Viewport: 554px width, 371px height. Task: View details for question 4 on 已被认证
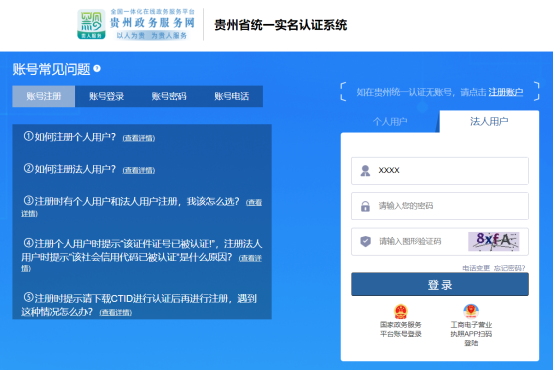(250, 258)
